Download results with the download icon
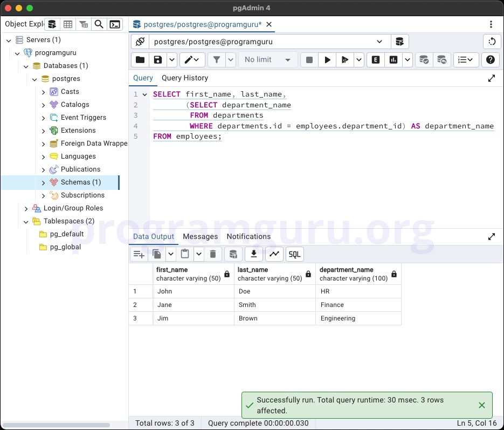 253,254
